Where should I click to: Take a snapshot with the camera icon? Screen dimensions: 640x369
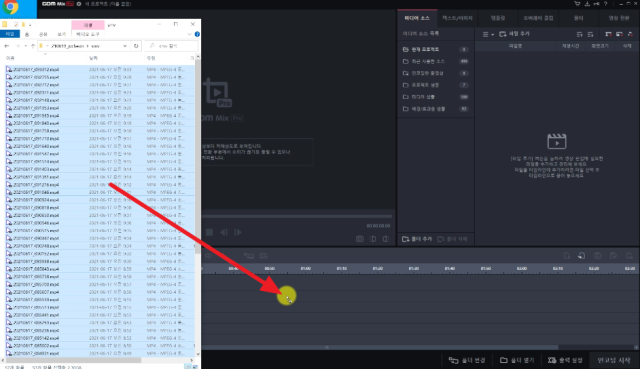tap(360, 239)
